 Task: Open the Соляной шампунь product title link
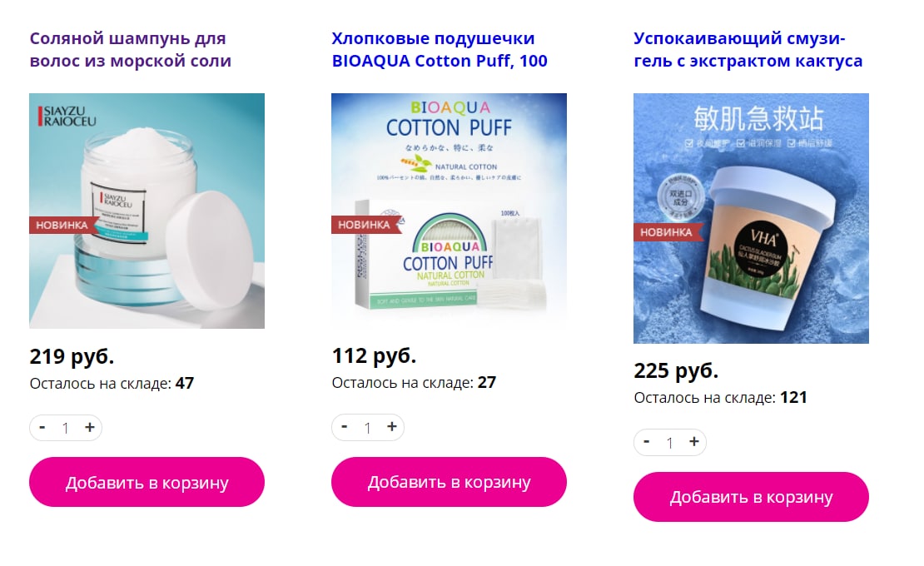pos(130,49)
